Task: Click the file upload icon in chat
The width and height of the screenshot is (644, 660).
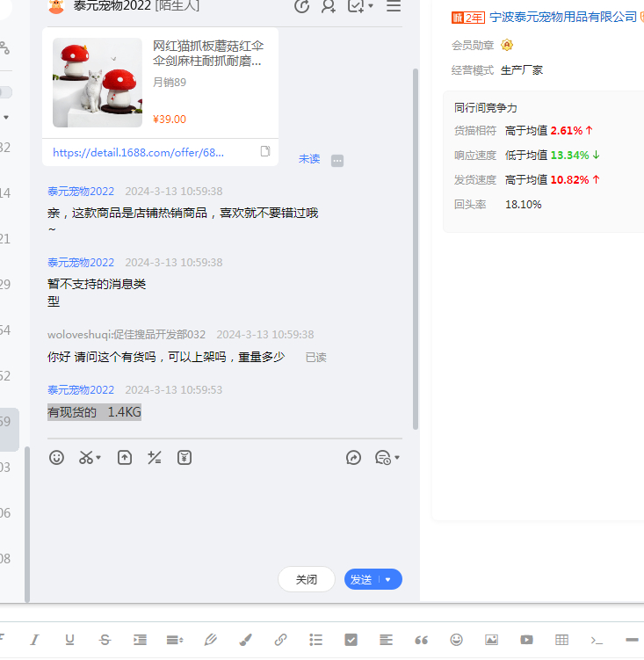Action: [x=125, y=457]
